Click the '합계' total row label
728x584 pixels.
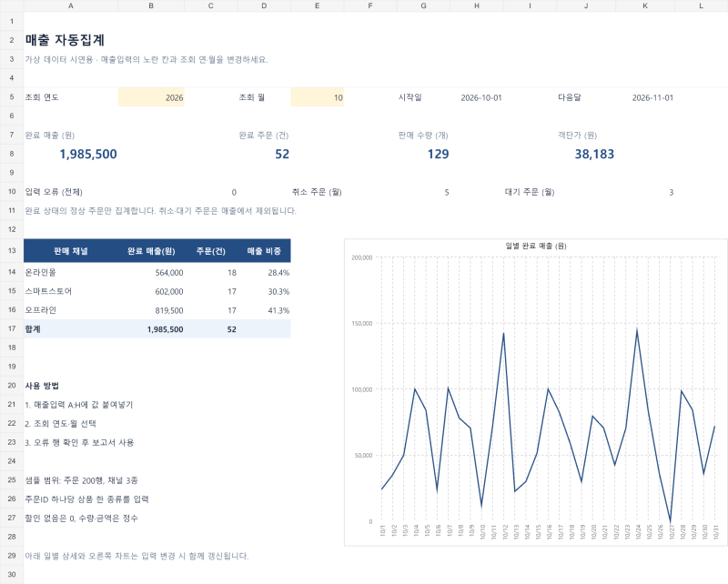coord(33,329)
